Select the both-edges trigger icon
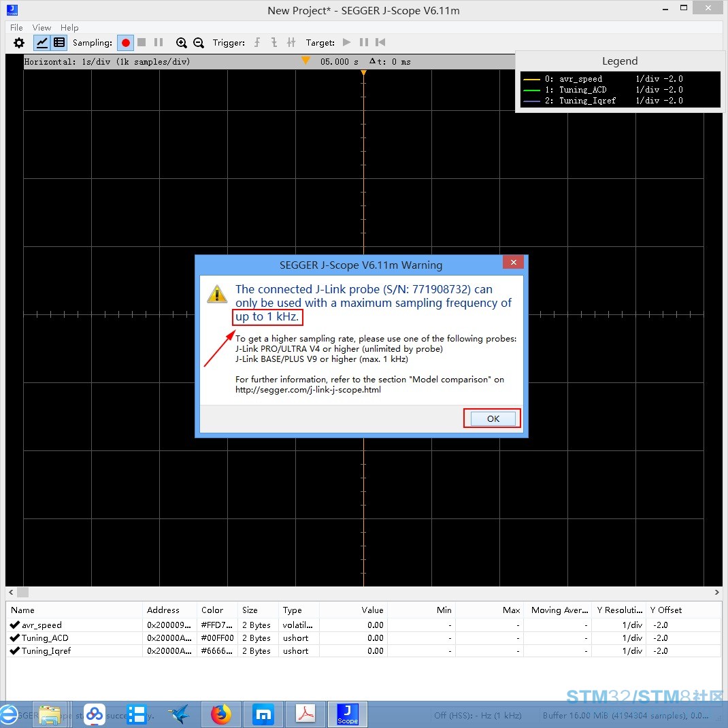Screen dimensions: 728x728 (x=291, y=43)
